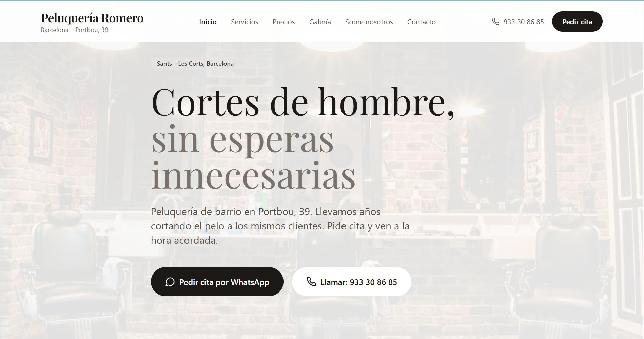Open the Precios menu link
Image resolution: width=644 pixels, height=339 pixels.
point(284,22)
